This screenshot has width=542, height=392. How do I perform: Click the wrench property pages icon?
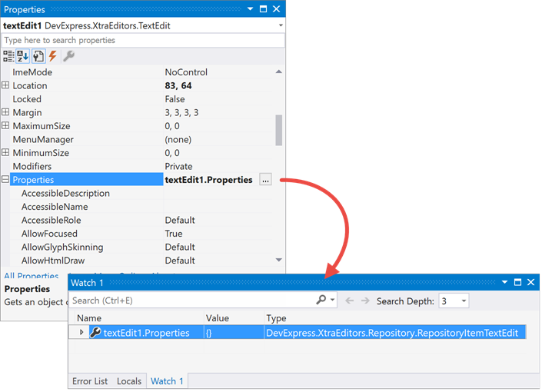tap(68, 56)
